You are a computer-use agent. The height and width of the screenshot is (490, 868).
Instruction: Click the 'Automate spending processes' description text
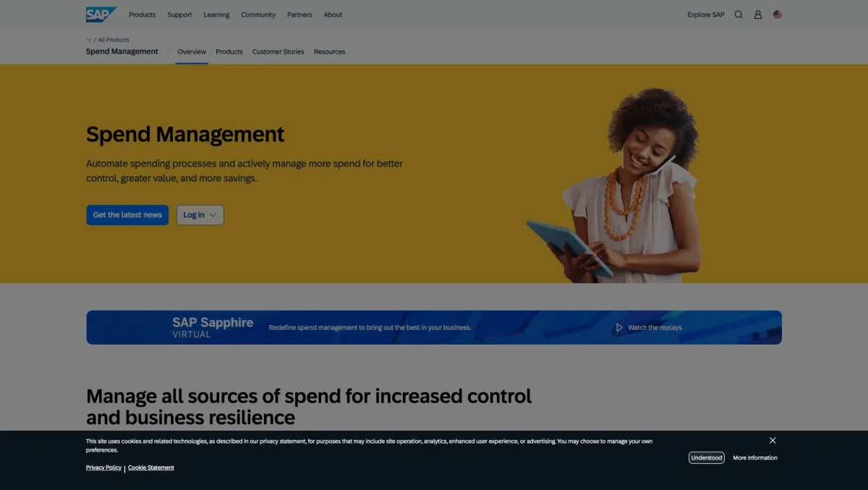tap(244, 171)
